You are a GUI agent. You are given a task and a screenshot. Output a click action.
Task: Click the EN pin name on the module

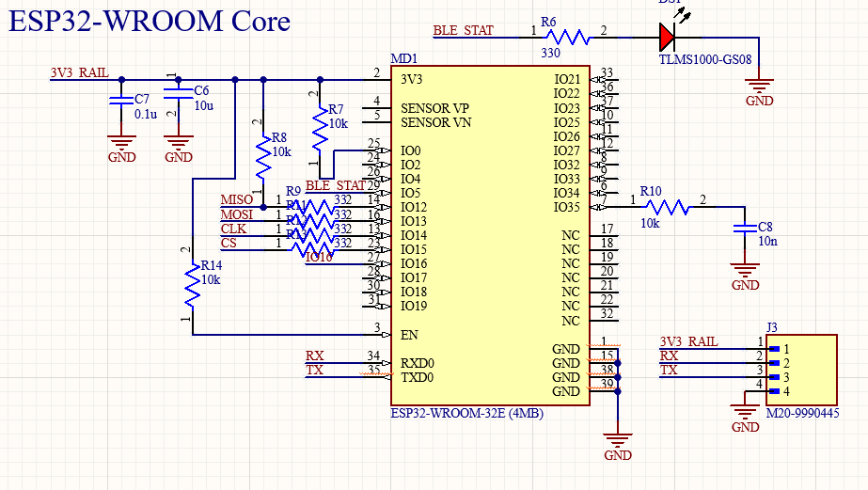click(x=409, y=335)
